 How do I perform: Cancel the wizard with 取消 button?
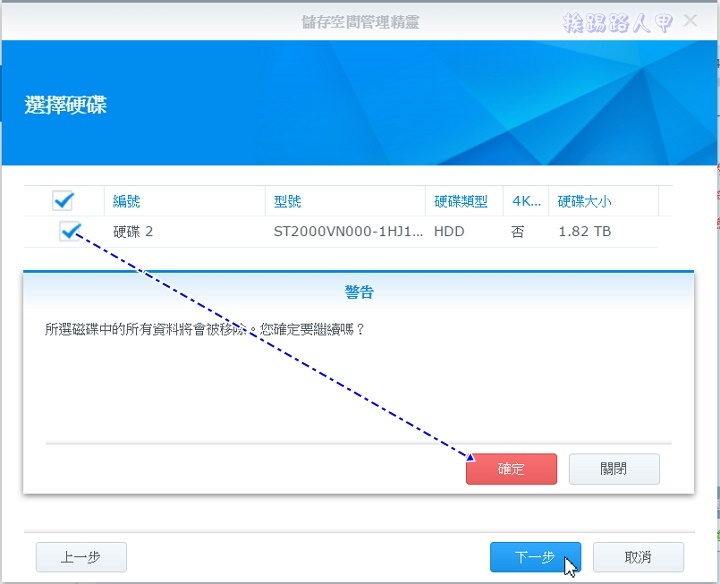638,557
